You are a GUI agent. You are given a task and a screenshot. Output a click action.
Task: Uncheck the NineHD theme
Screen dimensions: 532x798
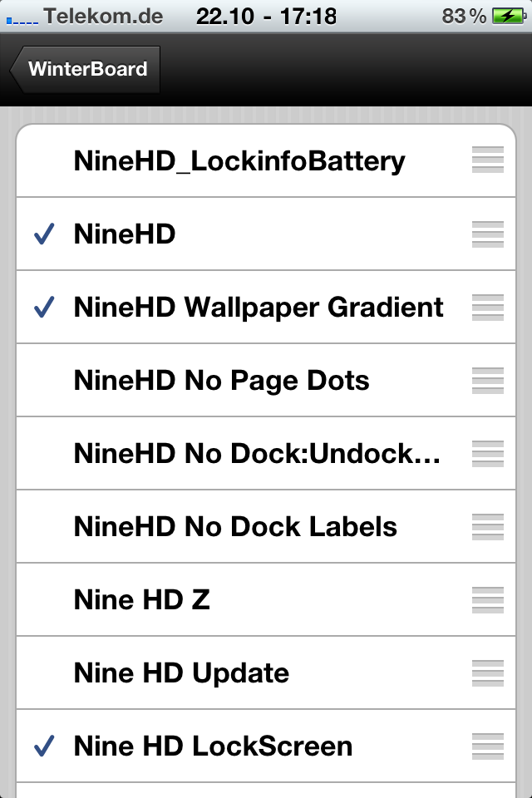[x=125, y=234]
